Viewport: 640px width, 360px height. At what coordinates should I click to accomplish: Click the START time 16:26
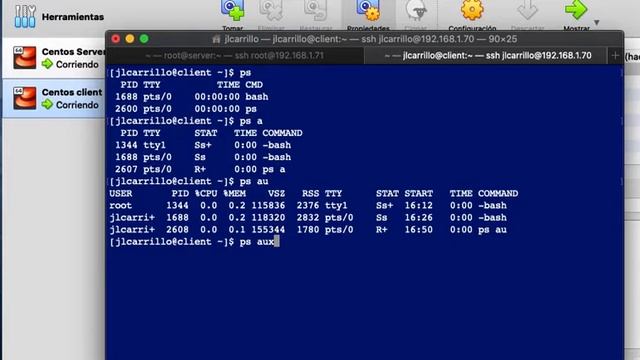[419, 218]
